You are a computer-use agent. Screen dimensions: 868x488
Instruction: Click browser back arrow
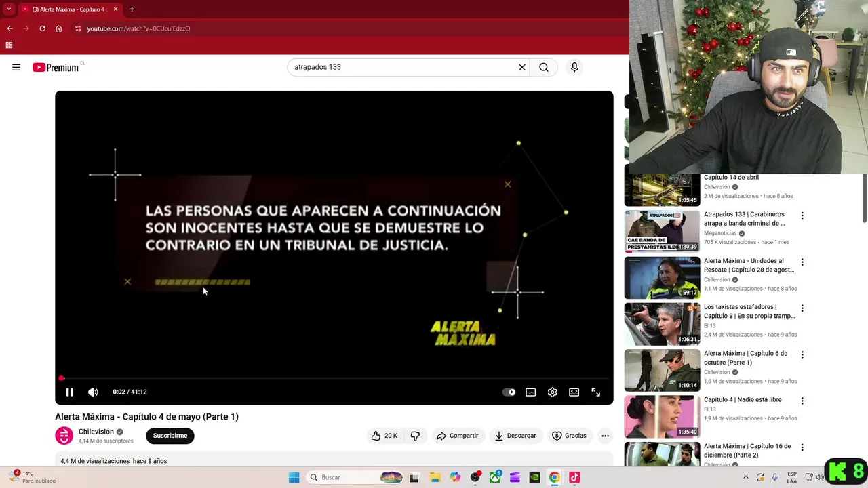point(9,28)
